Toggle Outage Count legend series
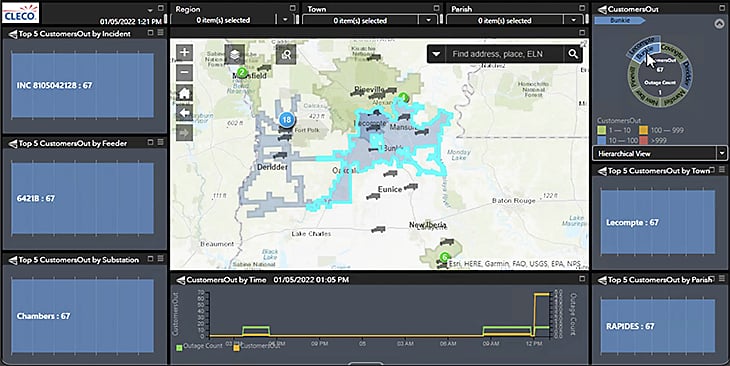The height and width of the screenshot is (366, 730). point(179,347)
